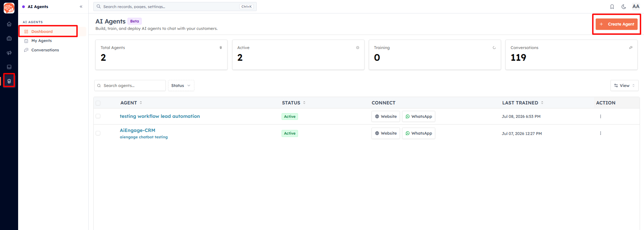Open the AA user avatar menu
The width and height of the screenshot is (644, 230).
[x=636, y=6]
